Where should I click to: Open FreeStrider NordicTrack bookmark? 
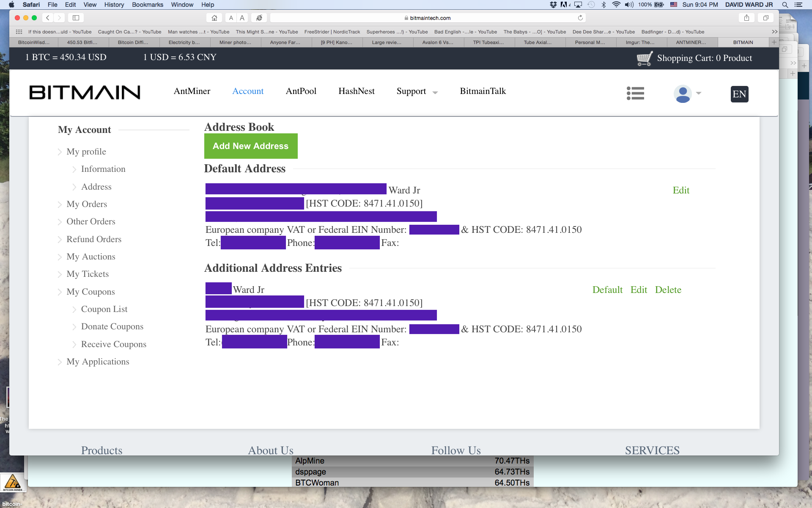point(332,32)
